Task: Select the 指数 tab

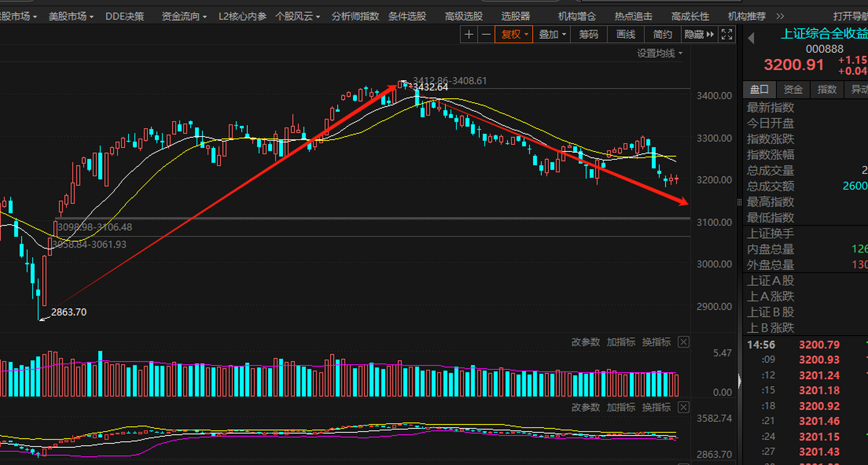Action: (x=827, y=89)
